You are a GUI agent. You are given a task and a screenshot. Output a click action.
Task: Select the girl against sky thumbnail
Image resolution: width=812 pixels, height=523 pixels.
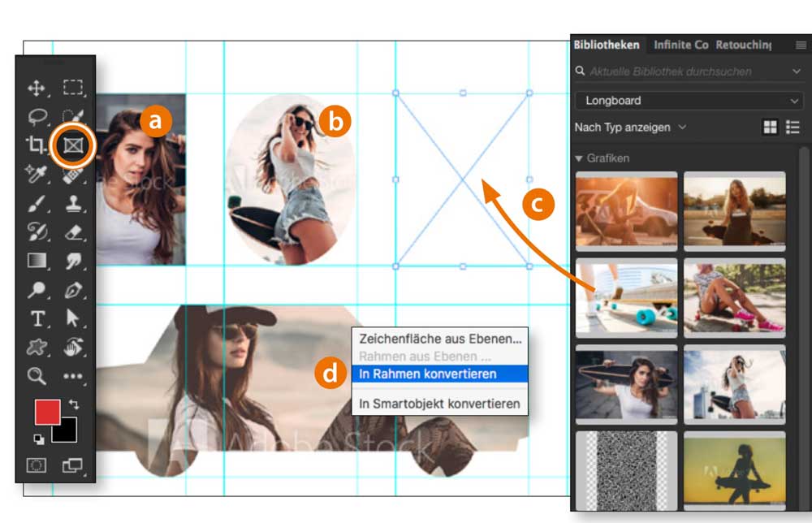[x=735, y=384]
